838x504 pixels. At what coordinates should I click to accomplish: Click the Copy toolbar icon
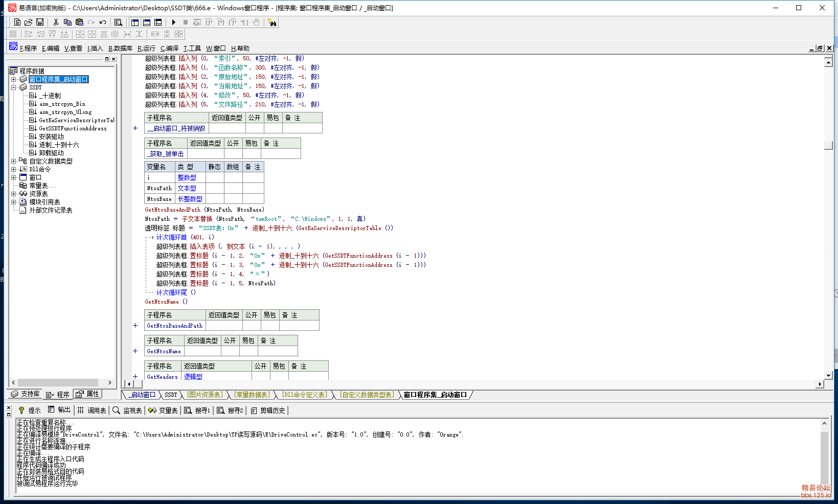pyautogui.click(x=67, y=22)
